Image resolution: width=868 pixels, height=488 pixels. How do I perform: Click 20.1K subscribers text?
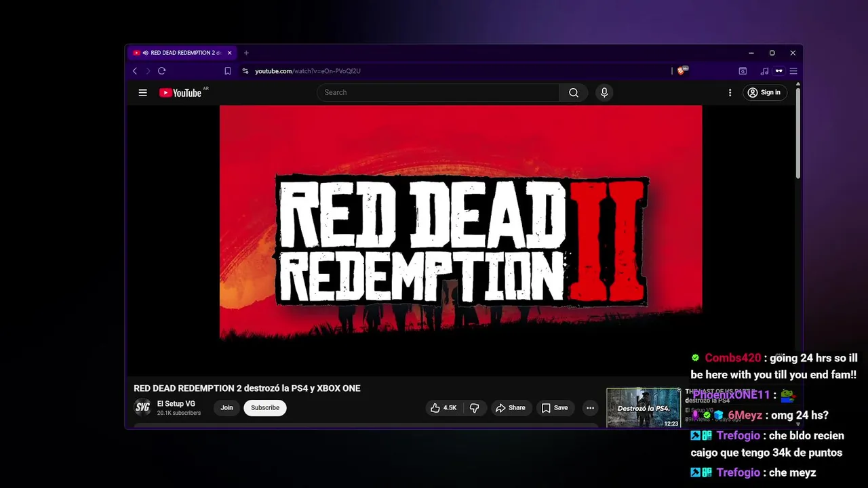[179, 413]
